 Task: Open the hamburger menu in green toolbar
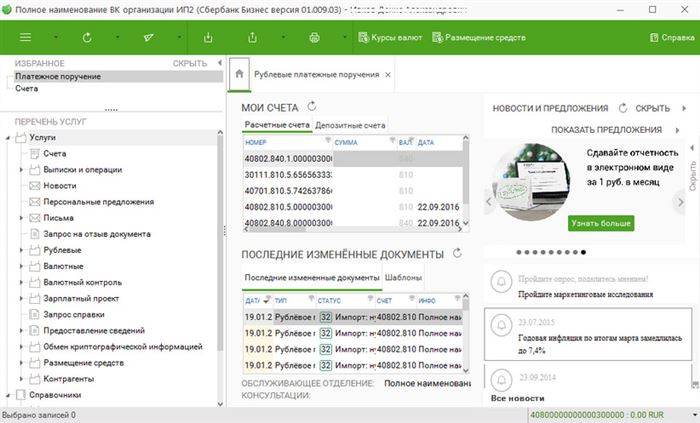(x=25, y=37)
